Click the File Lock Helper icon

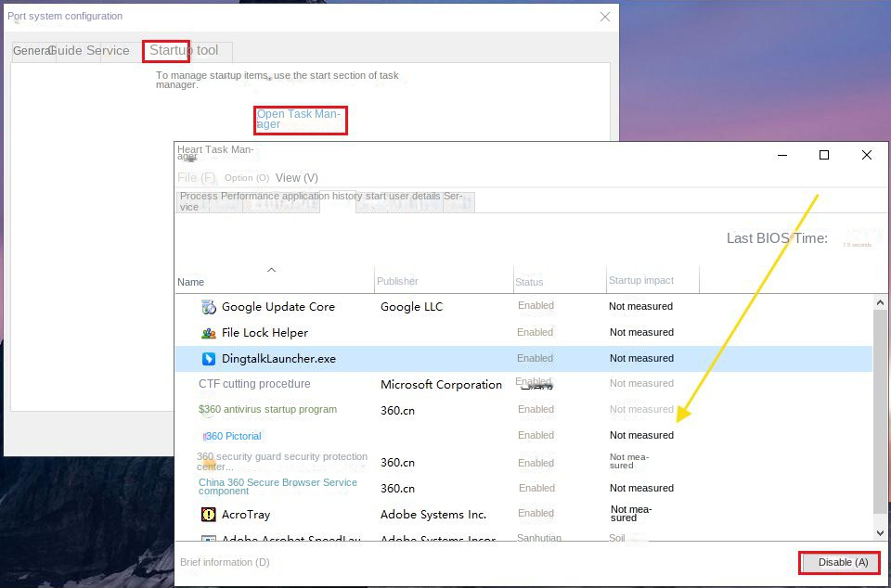[x=209, y=333]
